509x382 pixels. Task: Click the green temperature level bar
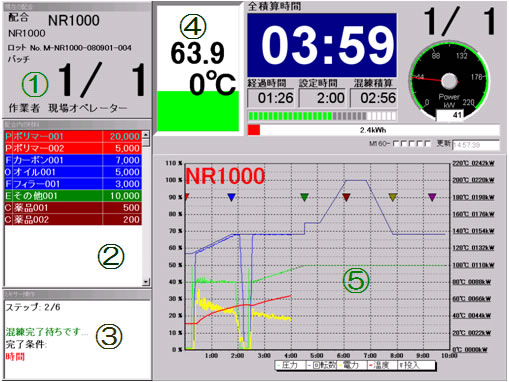[x=198, y=111]
